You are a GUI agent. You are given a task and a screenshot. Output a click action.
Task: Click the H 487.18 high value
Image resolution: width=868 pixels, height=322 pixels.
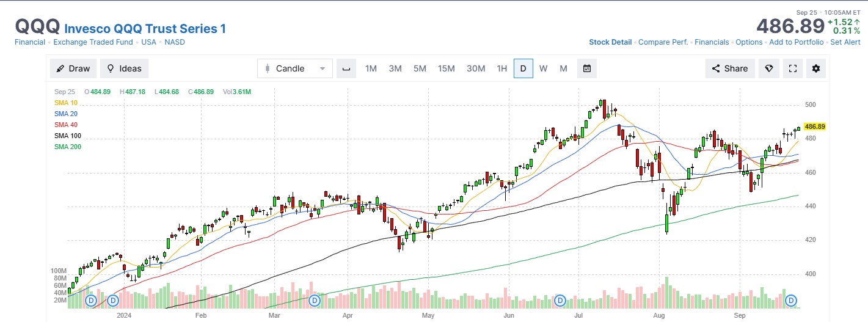click(132, 92)
